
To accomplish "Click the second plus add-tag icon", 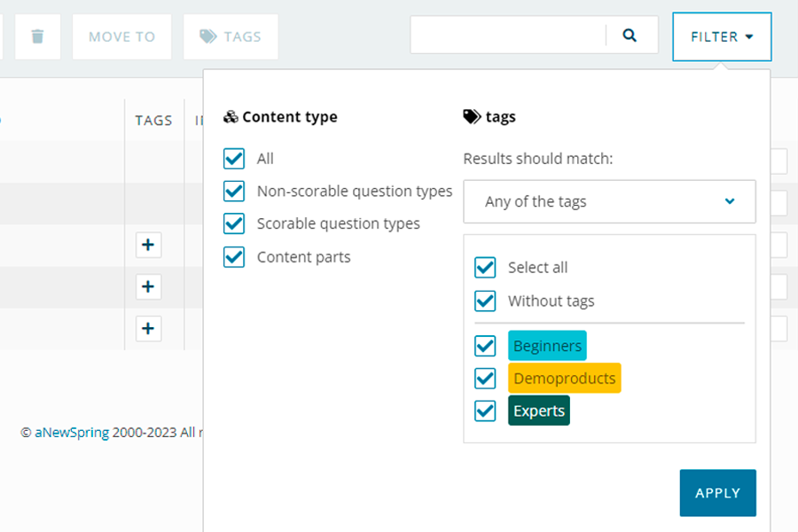I will (x=148, y=286).
